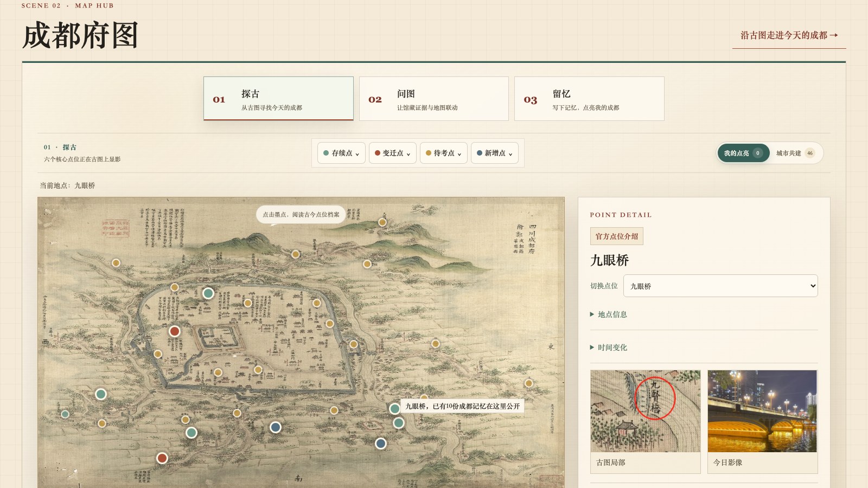
Task: Open the 古图局部 thumbnail
Action: coord(646,422)
